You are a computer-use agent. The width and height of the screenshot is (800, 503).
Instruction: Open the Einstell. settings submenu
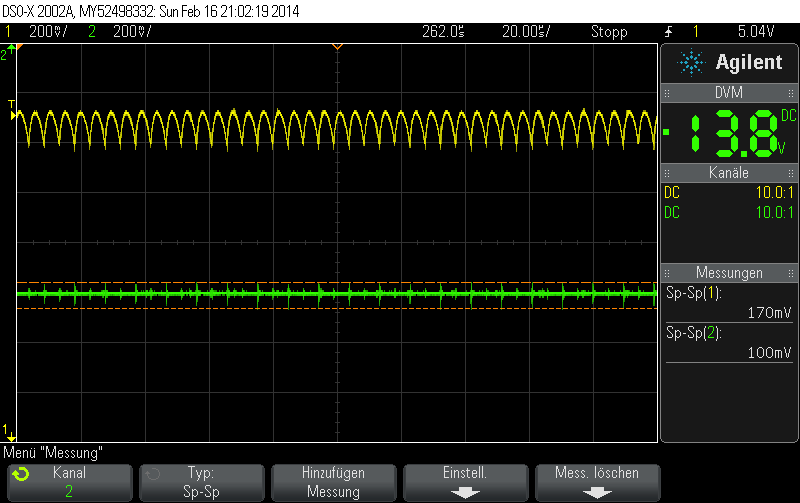coord(466,482)
